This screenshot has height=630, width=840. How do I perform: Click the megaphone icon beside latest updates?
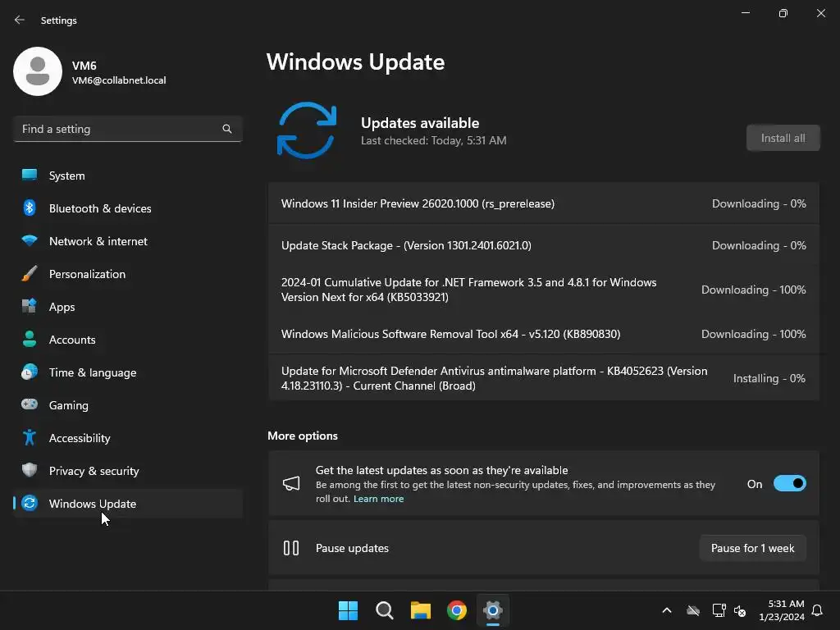click(291, 484)
